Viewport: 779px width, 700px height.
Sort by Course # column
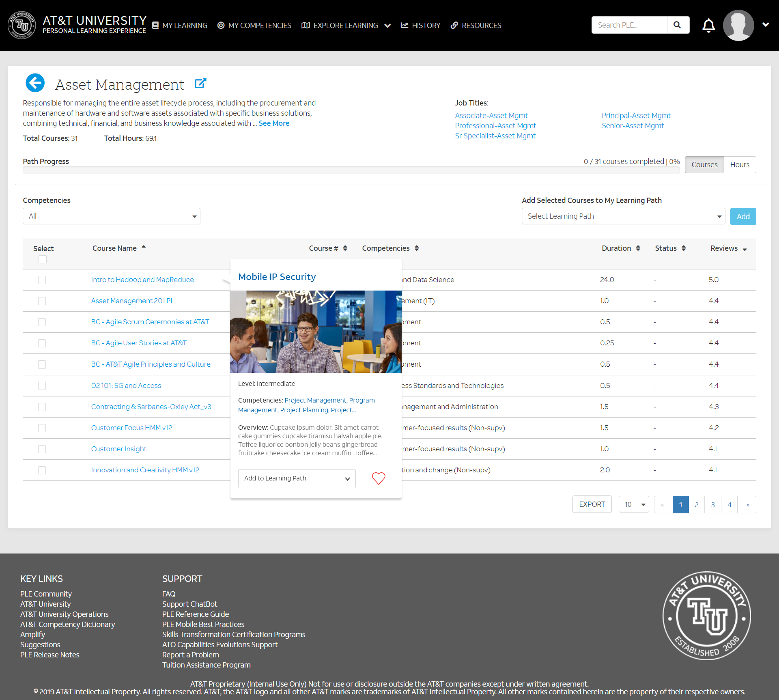[345, 248]
